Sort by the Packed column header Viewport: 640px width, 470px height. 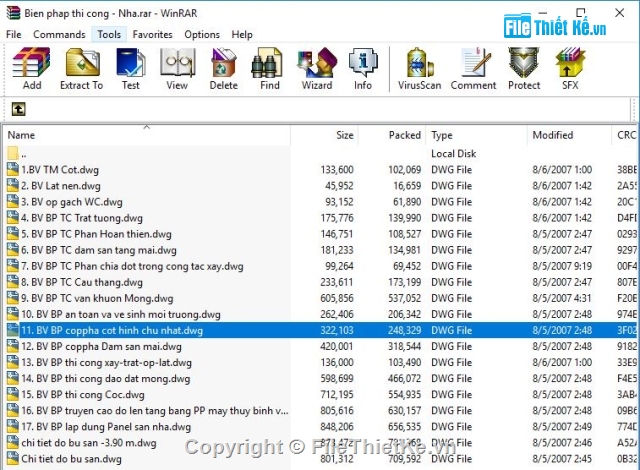392,135
